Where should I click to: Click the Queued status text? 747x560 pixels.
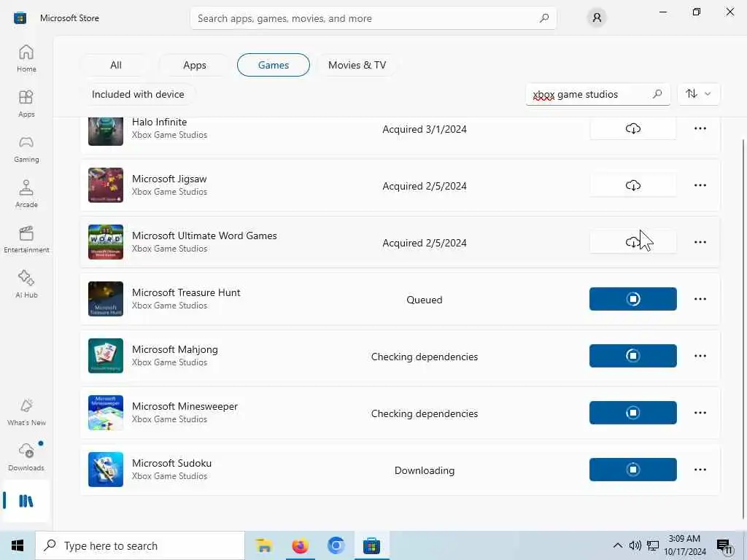[x=425, y=300]
